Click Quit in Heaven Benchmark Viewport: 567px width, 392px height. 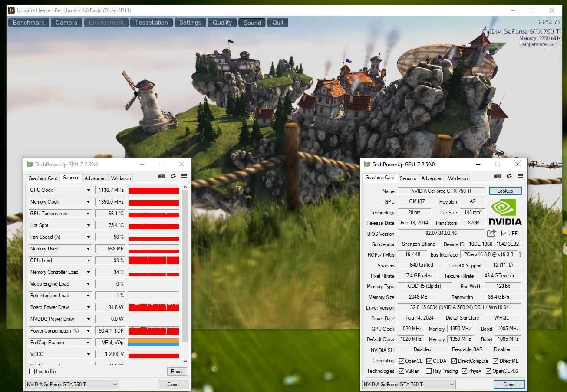click(x=278, y=23)
